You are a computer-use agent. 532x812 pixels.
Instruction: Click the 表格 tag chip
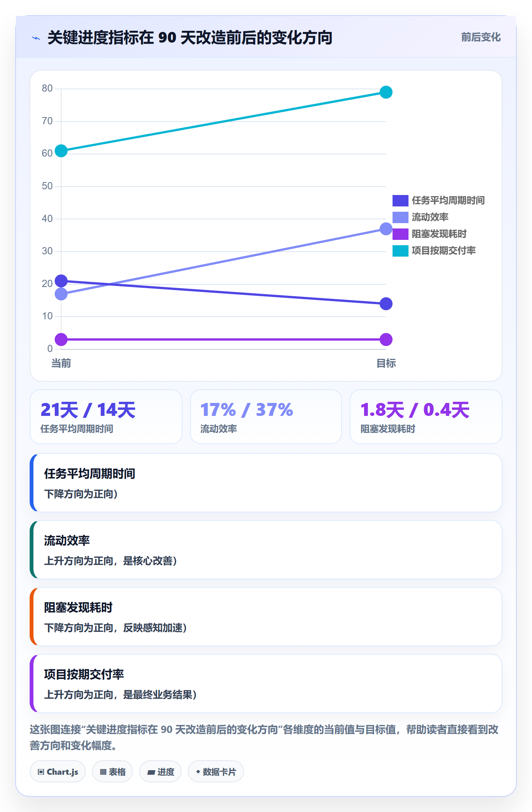112,771
